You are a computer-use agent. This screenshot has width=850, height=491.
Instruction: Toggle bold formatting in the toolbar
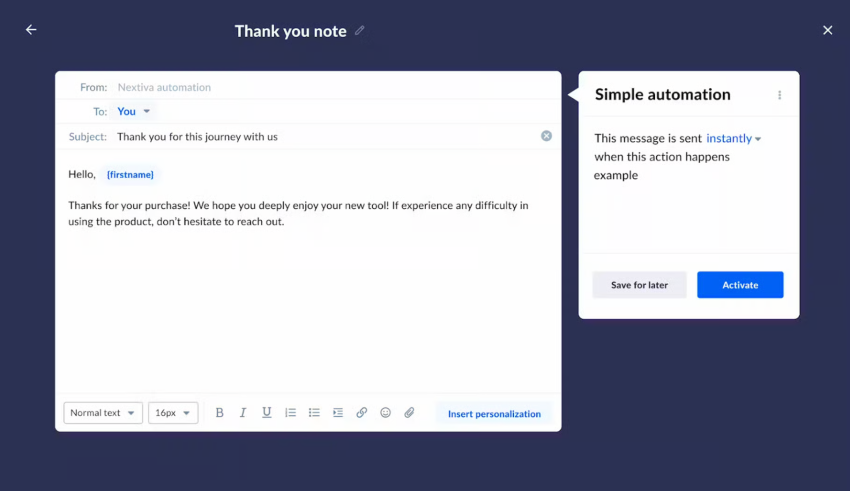pos(220,413)
